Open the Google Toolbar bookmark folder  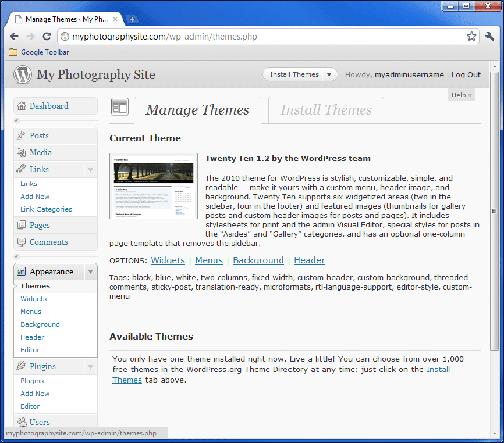click(39, 52)
